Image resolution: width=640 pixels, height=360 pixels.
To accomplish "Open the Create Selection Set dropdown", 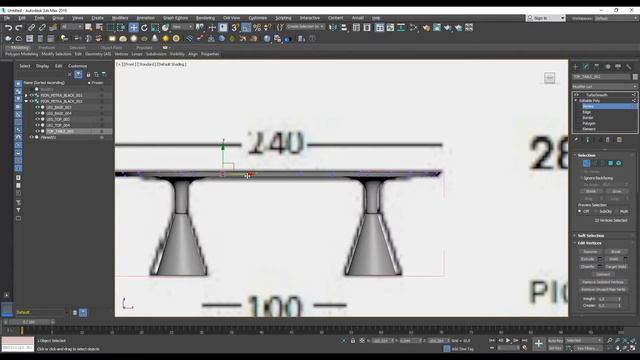I will click(305, 27).
